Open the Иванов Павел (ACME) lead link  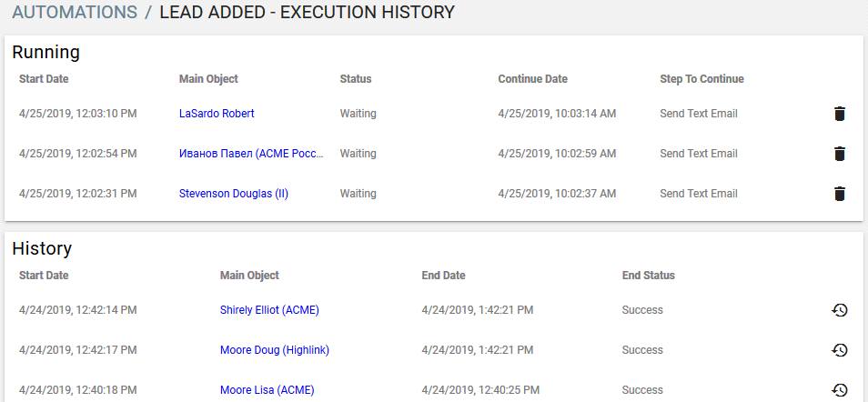point(251,154)
